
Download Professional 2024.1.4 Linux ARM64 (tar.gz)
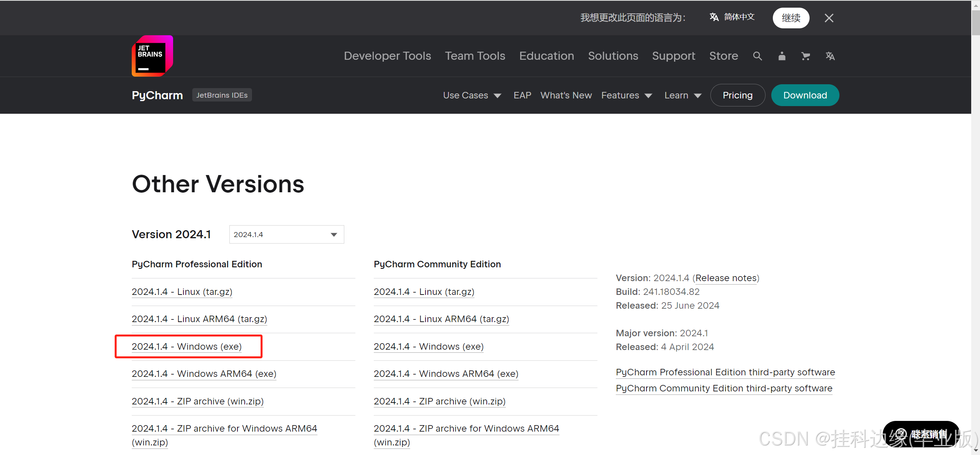[200, 319]
